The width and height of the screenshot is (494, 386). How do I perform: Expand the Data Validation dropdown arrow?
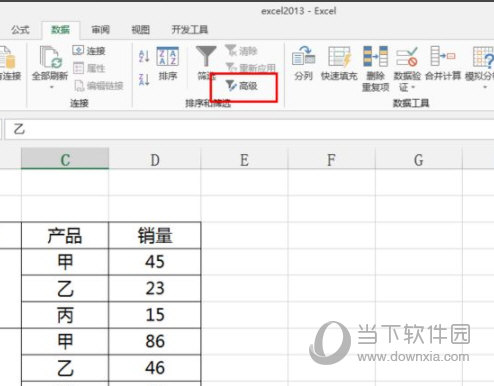[x=413, y=87]
